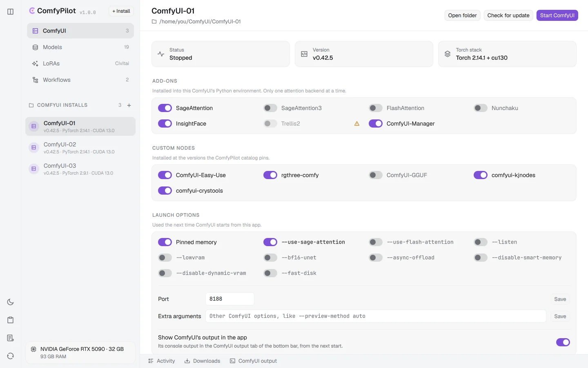Image resolution: width=588 pixels, height=368 pixels.
Task: Save the Extra arguments value
Action: (x=560, y=316)
